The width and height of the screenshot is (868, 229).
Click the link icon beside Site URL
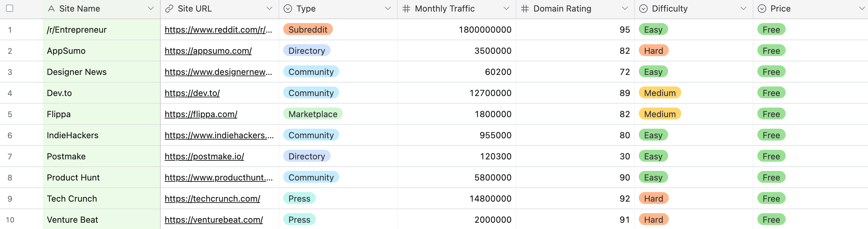click(x=169, y=9)
